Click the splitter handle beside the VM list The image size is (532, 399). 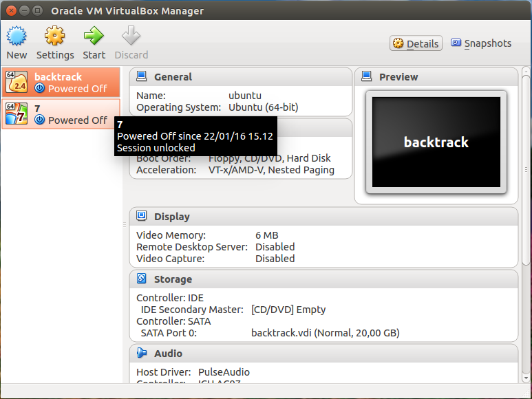(x=125, y=224)
